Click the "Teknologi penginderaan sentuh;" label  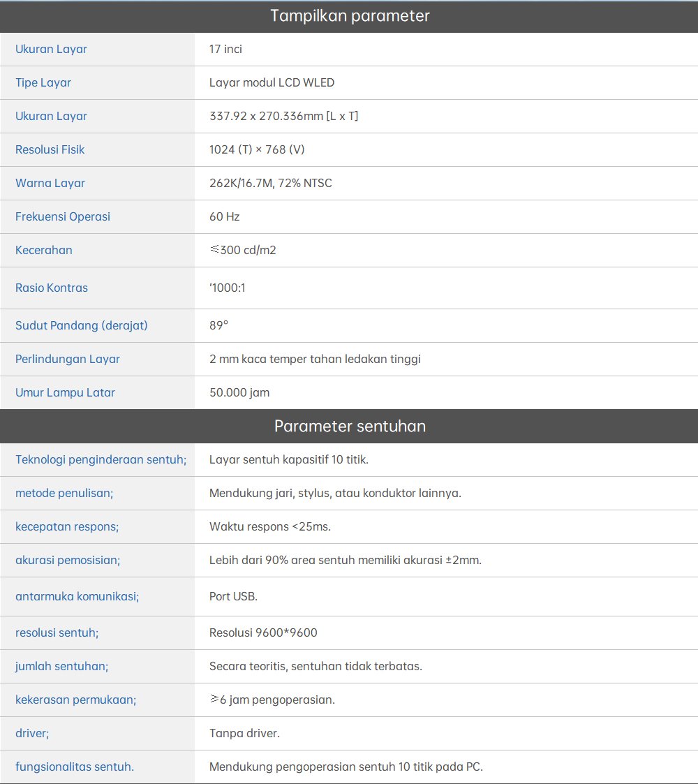[101, 459]
